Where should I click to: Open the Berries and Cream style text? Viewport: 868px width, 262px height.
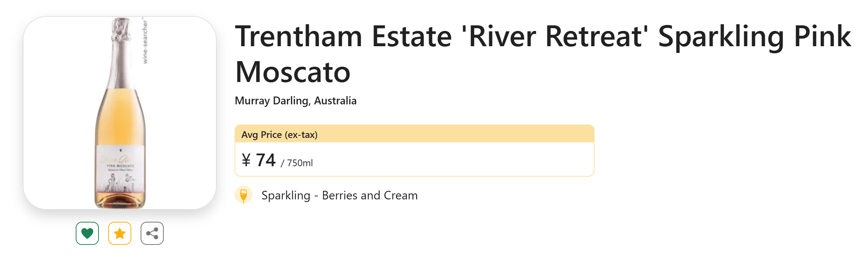click(x=370, y=195)
